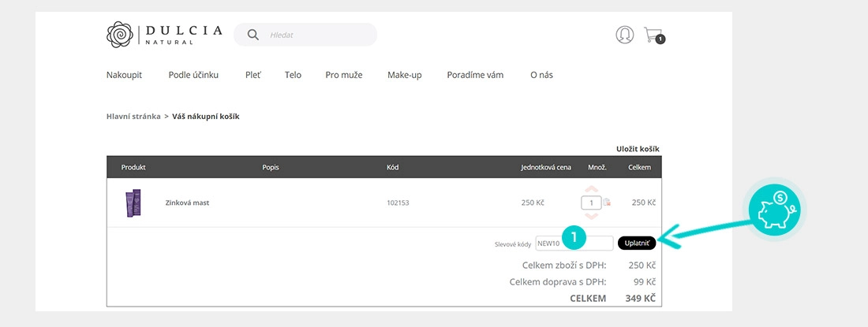The height and width of the screenshot is (327, 868).
Task: Go to Hlavní stránka breadcrumb link
Action: (x=133, y=117)
